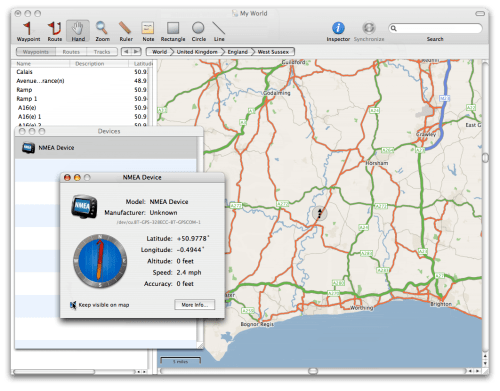Select the Ruler tool

point(126,31)
